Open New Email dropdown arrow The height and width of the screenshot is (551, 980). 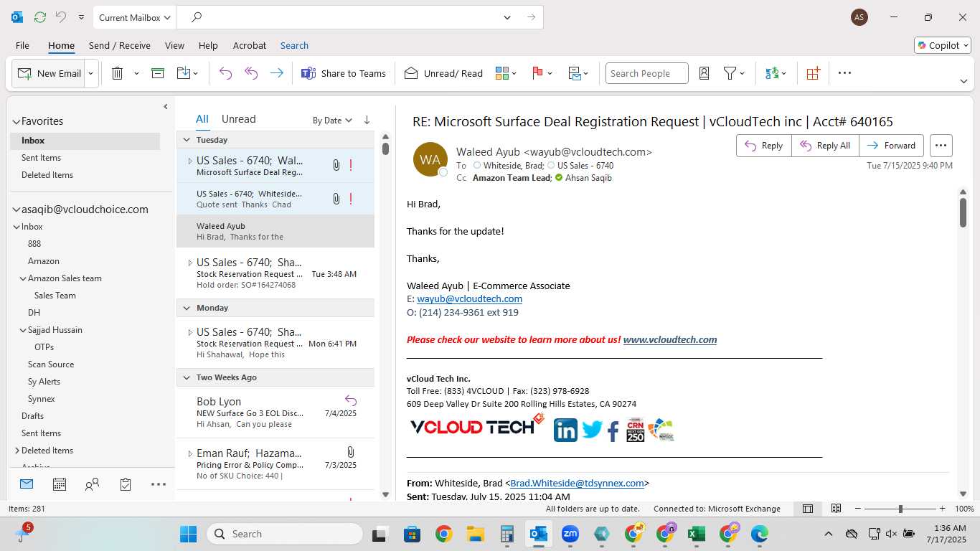click(x=91, y=73)
